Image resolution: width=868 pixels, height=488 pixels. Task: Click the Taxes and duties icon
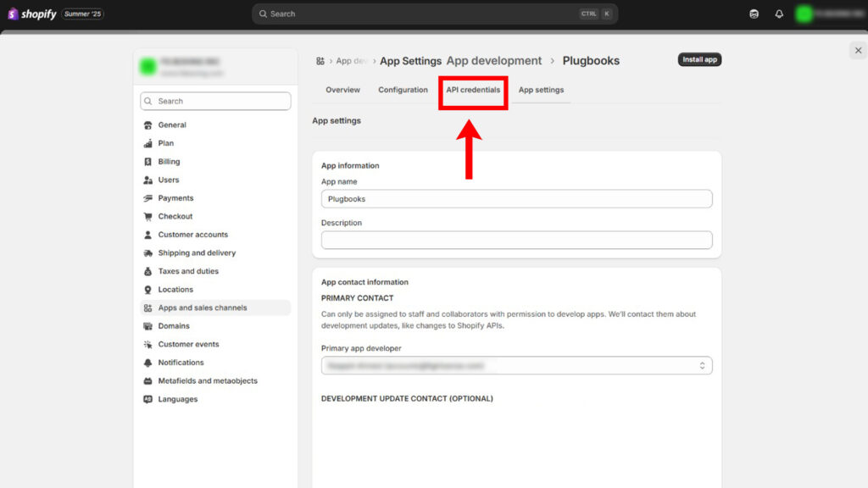click(147, 271)
